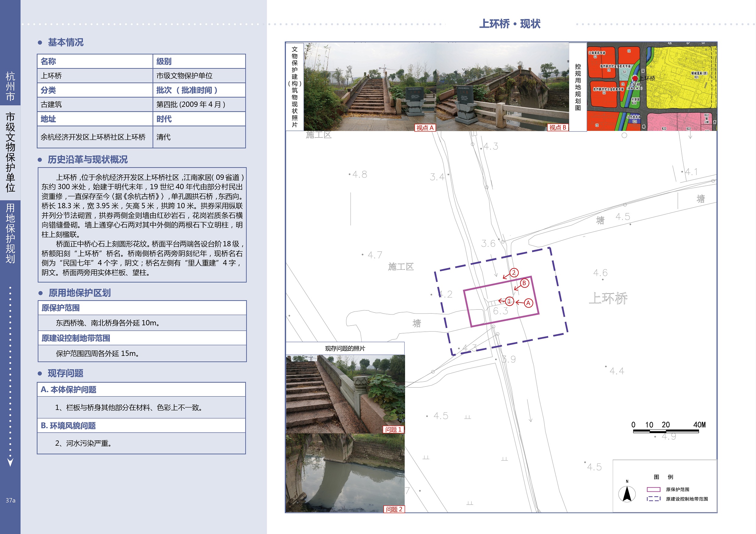
Task: Click the dashed 原建设控制地带范围 legend swatch
Action: (654, 499)
